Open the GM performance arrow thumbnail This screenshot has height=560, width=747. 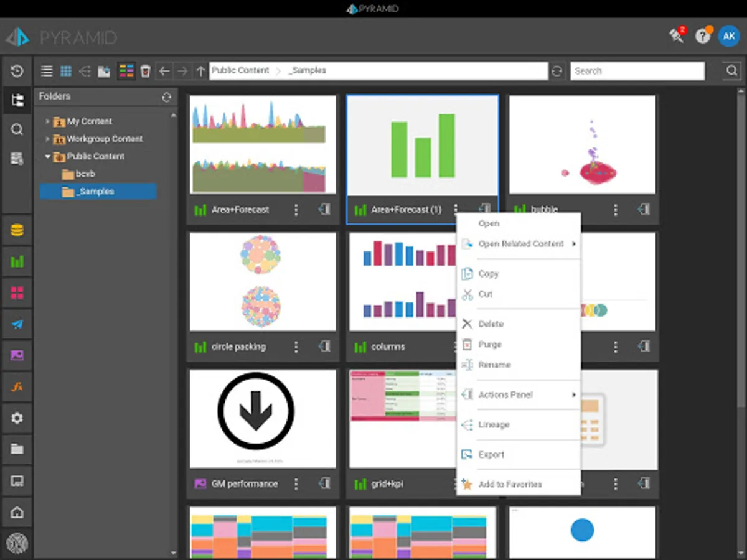click(x=263, y=419)
